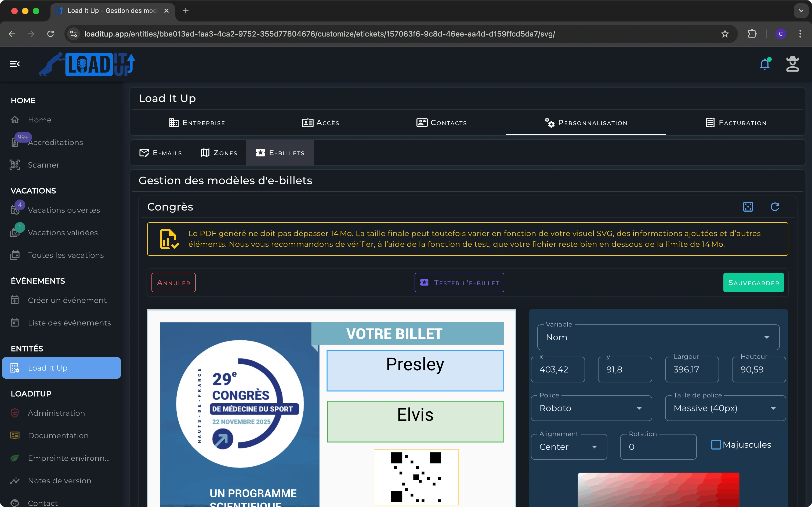
Task: Open notifications via the bell icon
Action: (x=765, y=64)
